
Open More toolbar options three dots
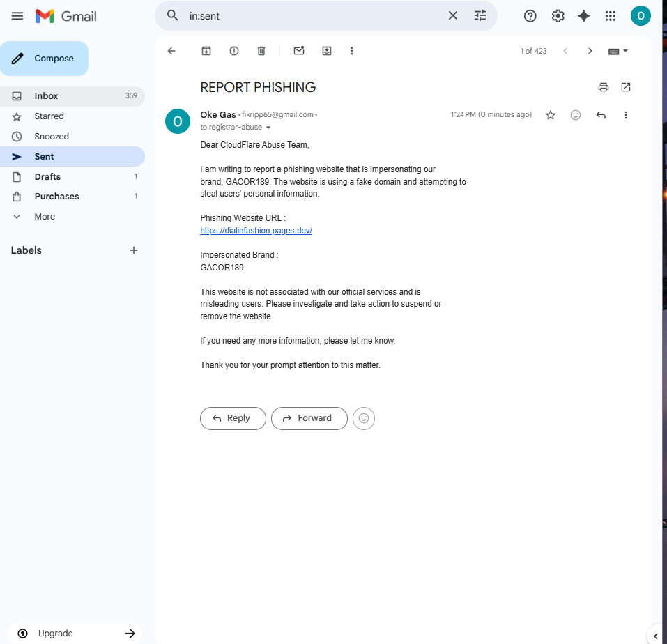[x=352, y=51]
